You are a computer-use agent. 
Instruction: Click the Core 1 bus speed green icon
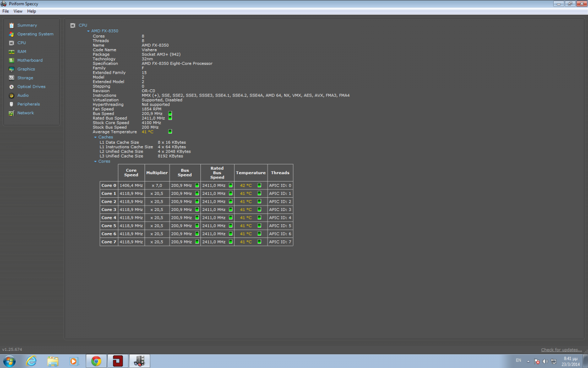[x=197, y=193]
